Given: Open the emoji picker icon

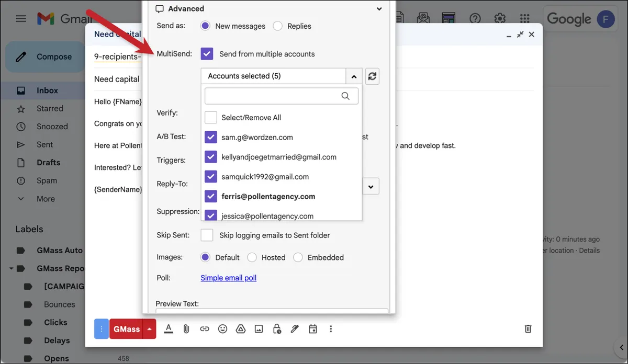Looking at the screenshot, I should [223, 329].
